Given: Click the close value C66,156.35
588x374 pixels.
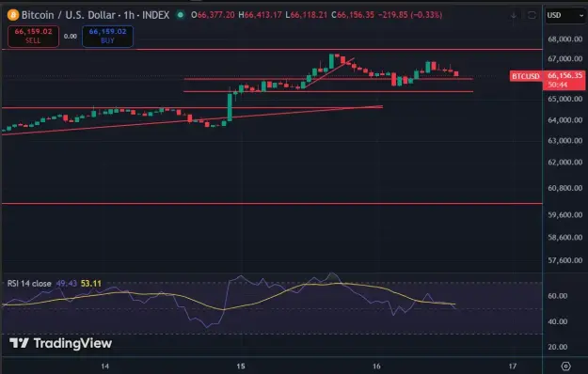Looking at the screenshot, I should point(353,15).
